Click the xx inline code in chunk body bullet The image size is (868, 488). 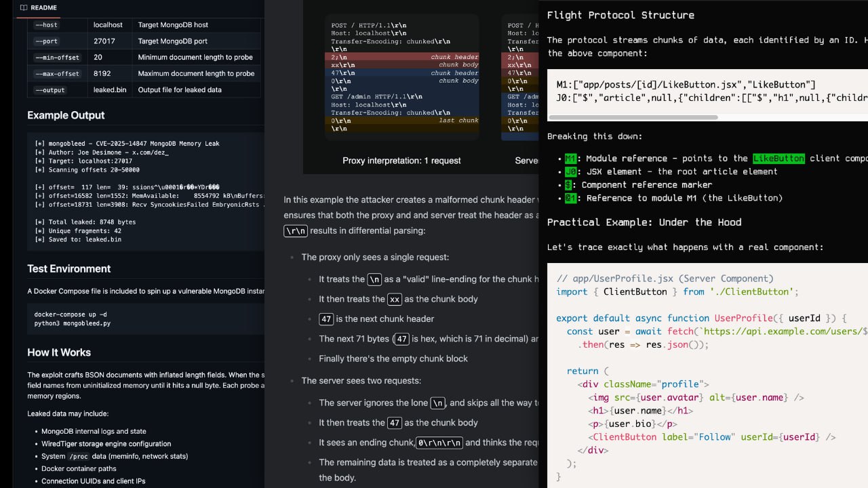point(394,299)
